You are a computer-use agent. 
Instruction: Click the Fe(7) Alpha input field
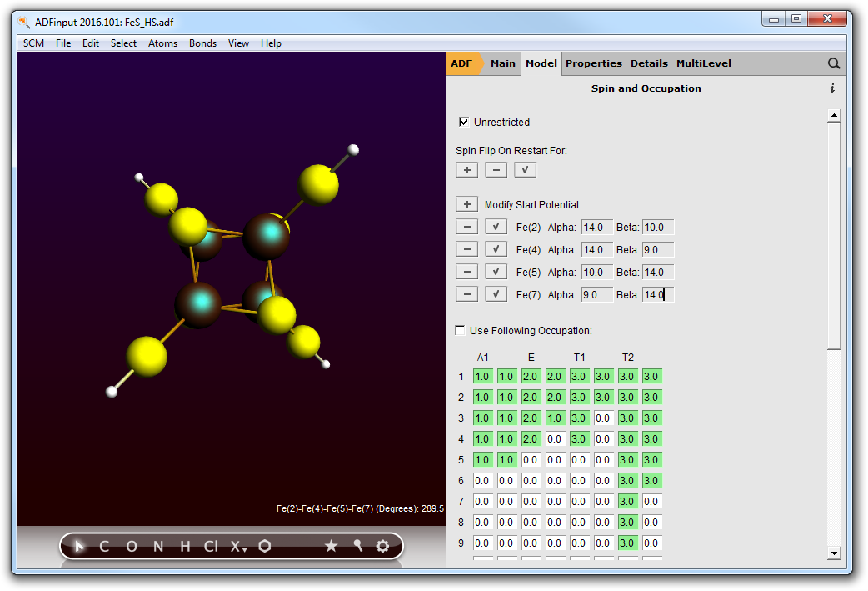point(596,295)
